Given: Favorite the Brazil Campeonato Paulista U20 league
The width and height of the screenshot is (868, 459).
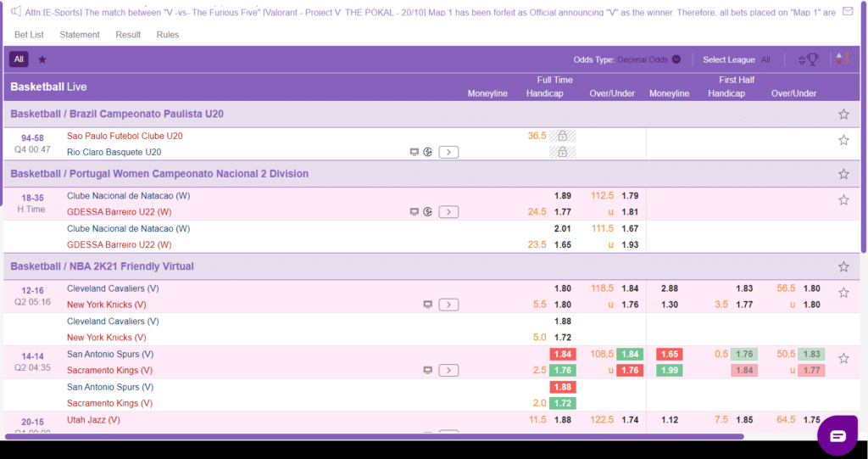Looking at the screenshot, I should pos(843,115).
